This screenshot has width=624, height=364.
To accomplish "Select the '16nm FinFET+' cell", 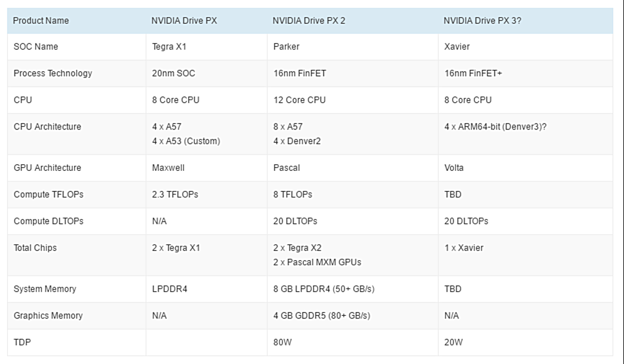I will pyautogui.click(x=473, y=73).
